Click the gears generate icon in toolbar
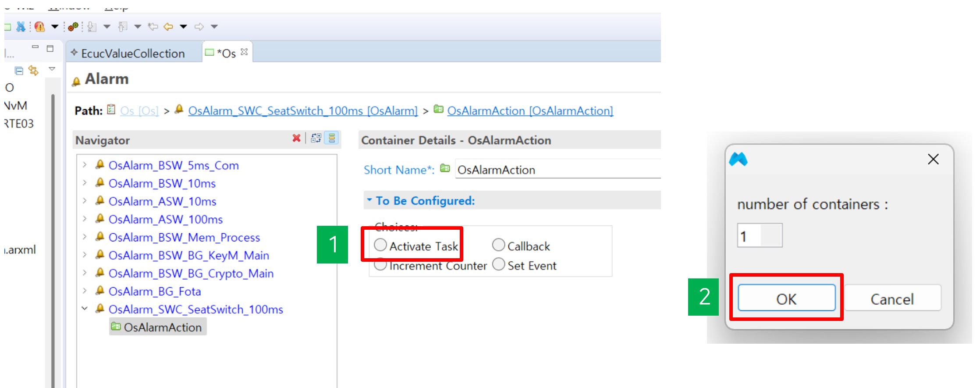Viewport: 980px width, 388px height. (73, 27)
